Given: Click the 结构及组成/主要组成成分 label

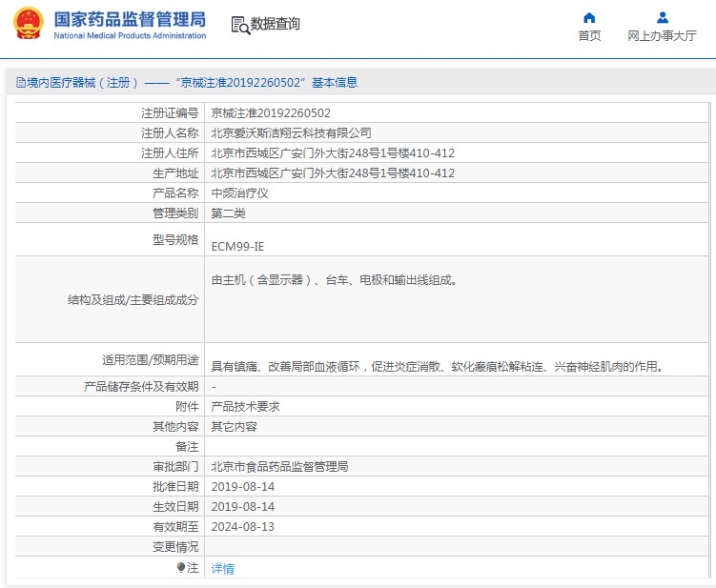Looking at the screenshot, I should tap(133, 300).
